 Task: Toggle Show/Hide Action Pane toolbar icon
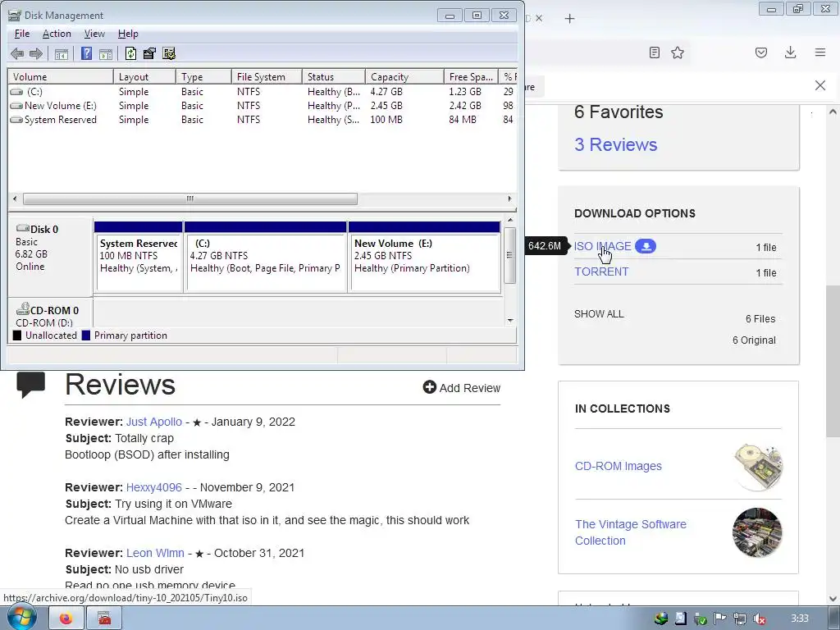coord(106,53)
